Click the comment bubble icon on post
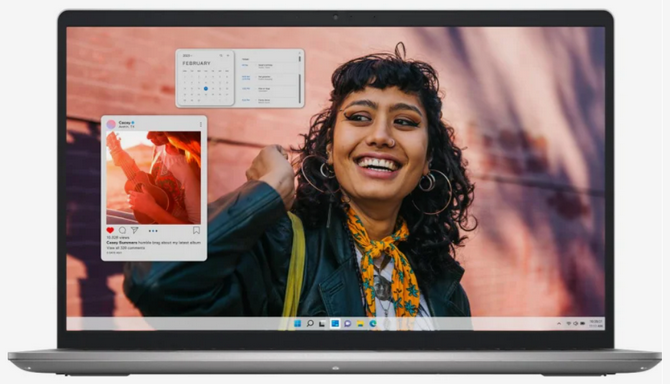This screenshot has width=670, height=384. tap(122, 230)
